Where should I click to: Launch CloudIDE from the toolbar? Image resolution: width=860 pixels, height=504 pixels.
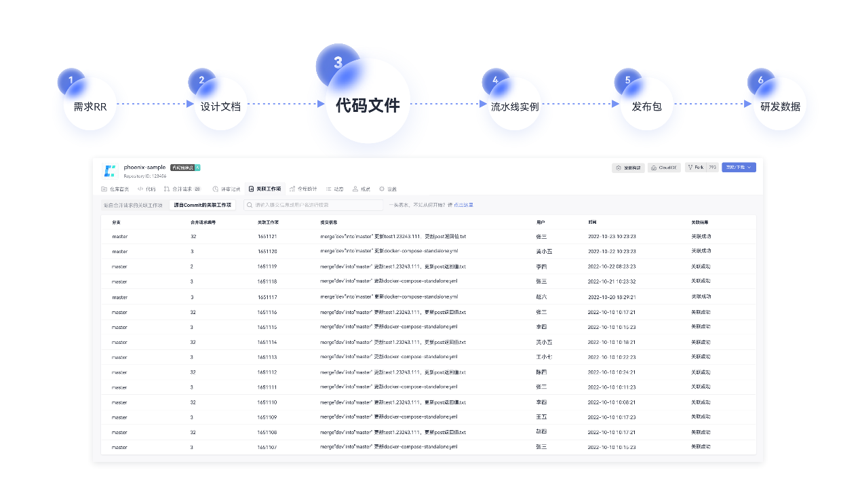click(x=665, y=167)
